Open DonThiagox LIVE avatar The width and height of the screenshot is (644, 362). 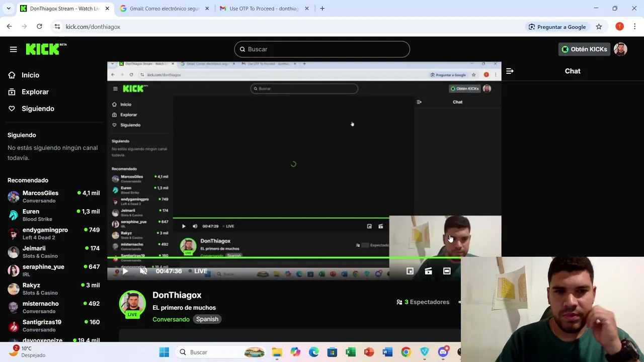(132, 304)
